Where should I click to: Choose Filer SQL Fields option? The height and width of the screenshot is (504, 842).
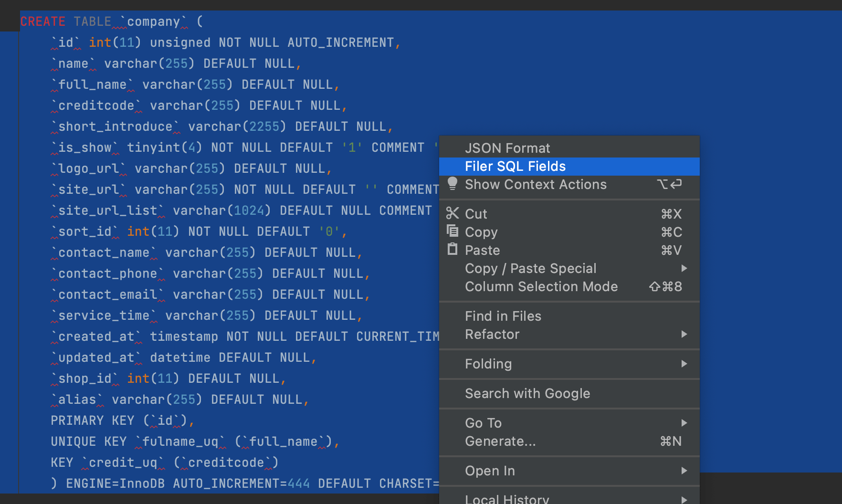pos(515,166)
